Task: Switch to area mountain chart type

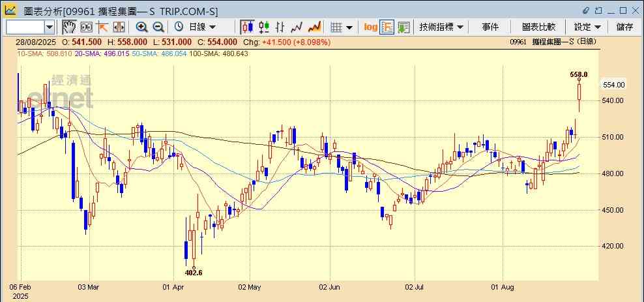Action: click(x=314, y=27)
